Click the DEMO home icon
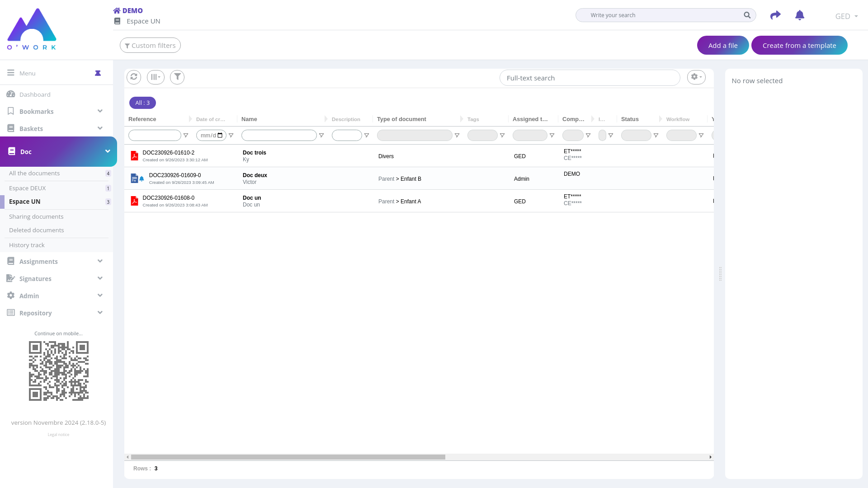The height and width of the screenshot is (488, 868). [117, 11]
